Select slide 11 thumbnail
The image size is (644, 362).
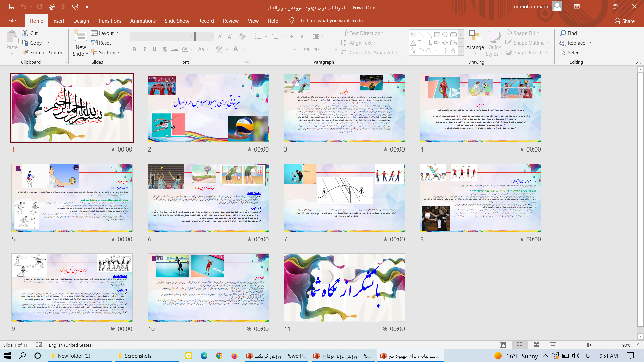(x=344, y=288)
